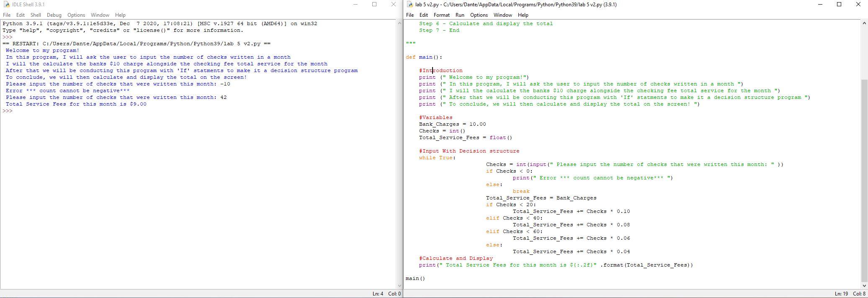Click the lab 5 v2.py title bar icon
The image size is (868, 298).
(410, 5)
